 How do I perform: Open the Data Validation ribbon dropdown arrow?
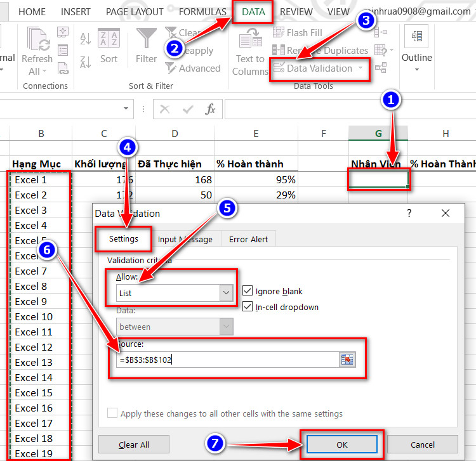[361, 68]
